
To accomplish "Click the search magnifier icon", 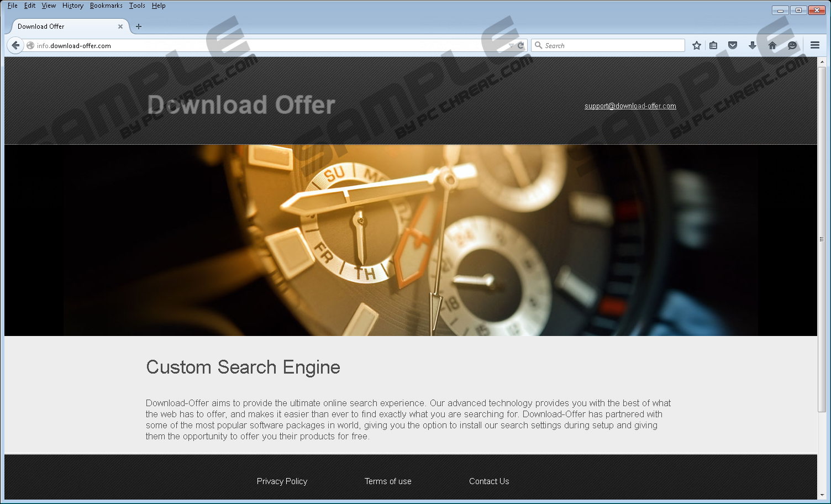I will (x=538, y=45).
